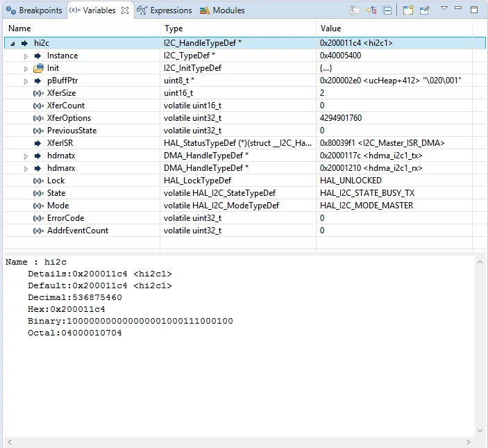This screenshot has width=488, height=448.
Task: Click the Collapse All toolbar icon
Action: (387, 10)
